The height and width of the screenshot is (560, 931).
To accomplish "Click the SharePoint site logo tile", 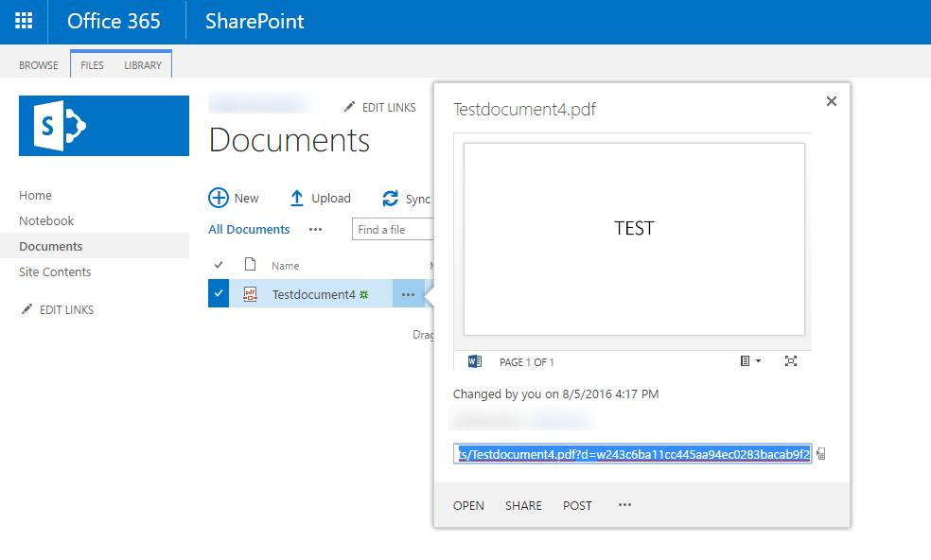I will [x=104, y=126].
